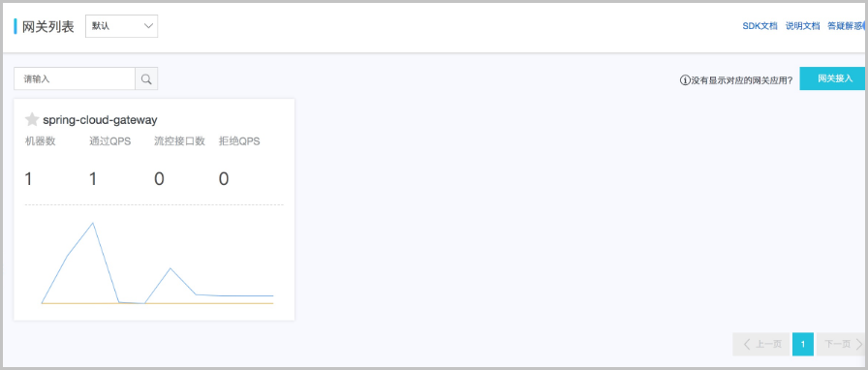The width and height of the screenshot is (868, 370).
Task: Click the 拒绝QPS value
Action: pyautogui.click(x=224, y=179)
